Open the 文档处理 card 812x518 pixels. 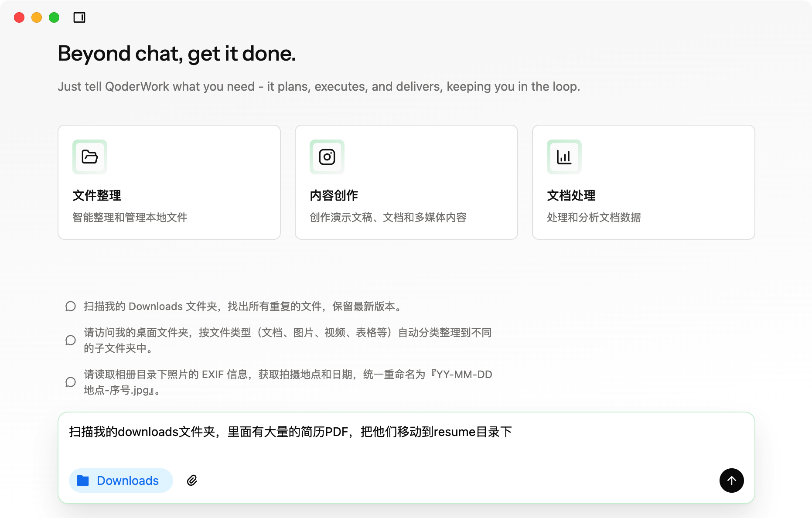[x=644, y=182]
